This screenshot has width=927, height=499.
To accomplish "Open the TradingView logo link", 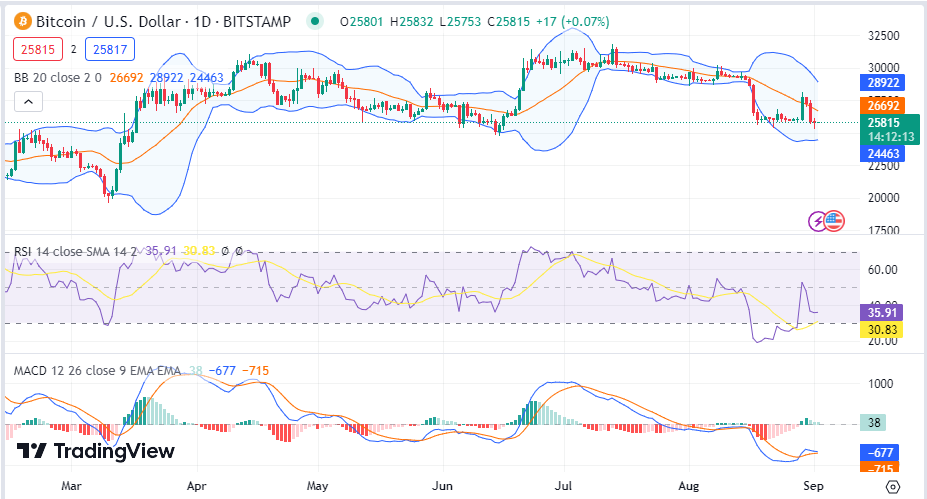I will click(x=96, y=451).
